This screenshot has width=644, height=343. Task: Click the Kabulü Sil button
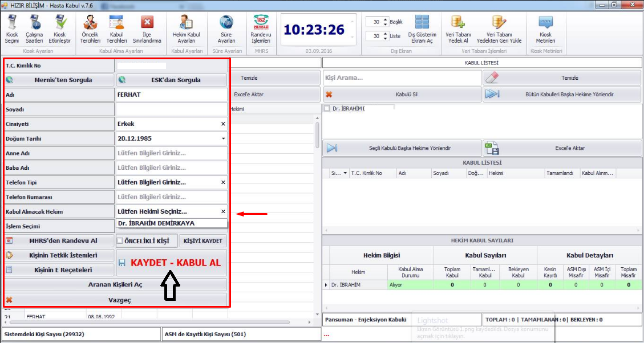coord(402,95)
